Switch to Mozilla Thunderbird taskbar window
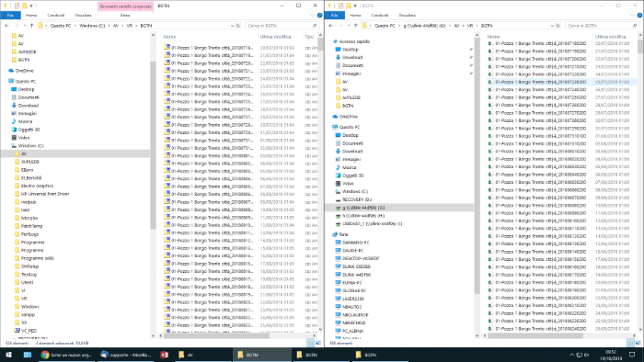 (x=127, y=355)
